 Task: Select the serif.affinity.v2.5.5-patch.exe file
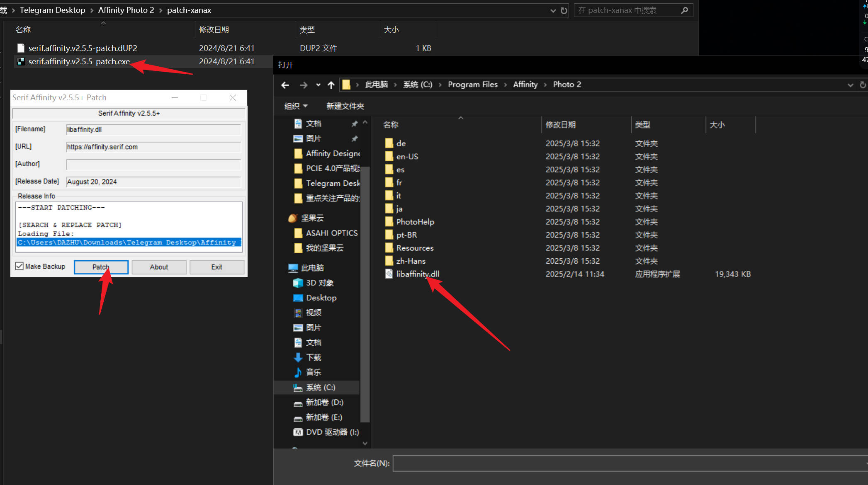79,61
